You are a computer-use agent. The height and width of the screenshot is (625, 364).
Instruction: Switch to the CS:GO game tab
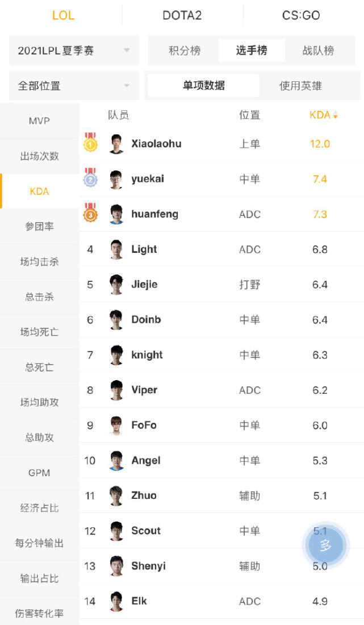coord(301,15)
